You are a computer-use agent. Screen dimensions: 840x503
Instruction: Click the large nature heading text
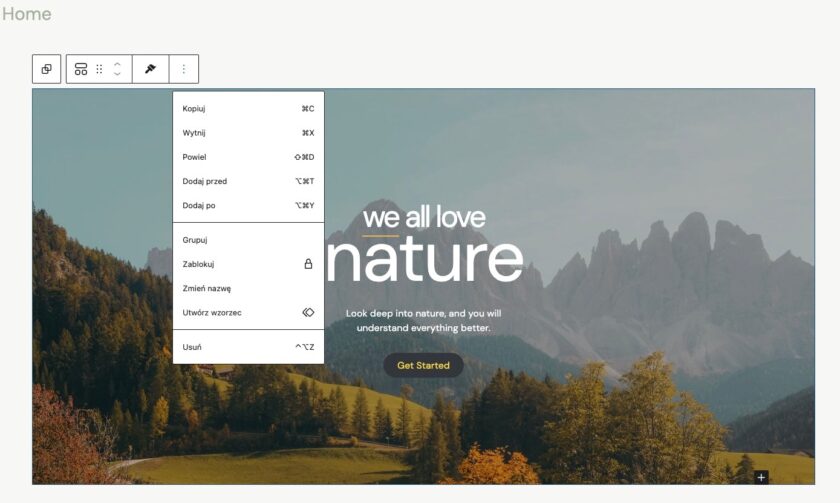click(425, 258)
